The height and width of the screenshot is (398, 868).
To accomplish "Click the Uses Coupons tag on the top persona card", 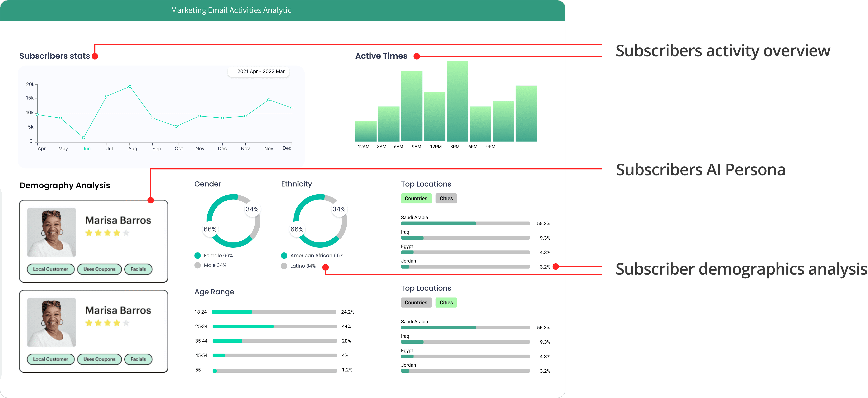I will click(x=99, y=269).
